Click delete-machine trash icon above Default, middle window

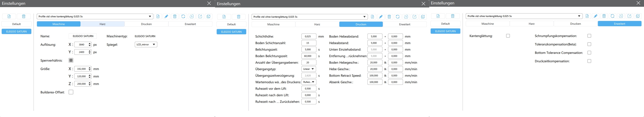click(238, 17)
